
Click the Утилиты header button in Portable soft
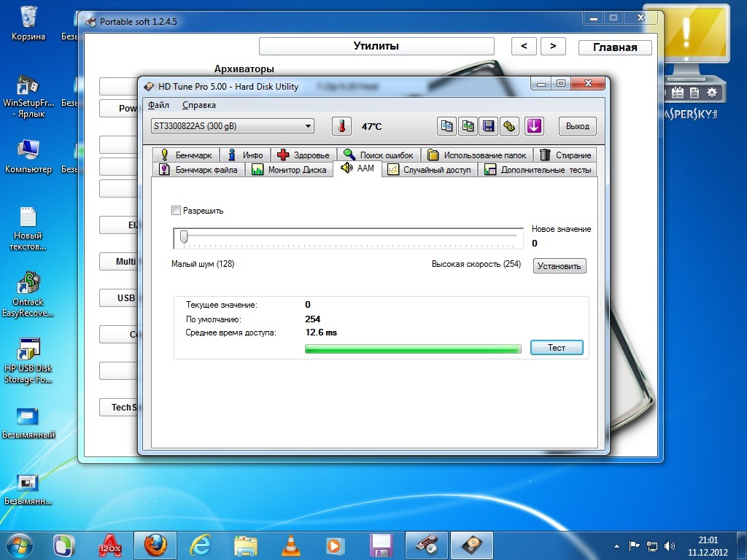(376, 46)
